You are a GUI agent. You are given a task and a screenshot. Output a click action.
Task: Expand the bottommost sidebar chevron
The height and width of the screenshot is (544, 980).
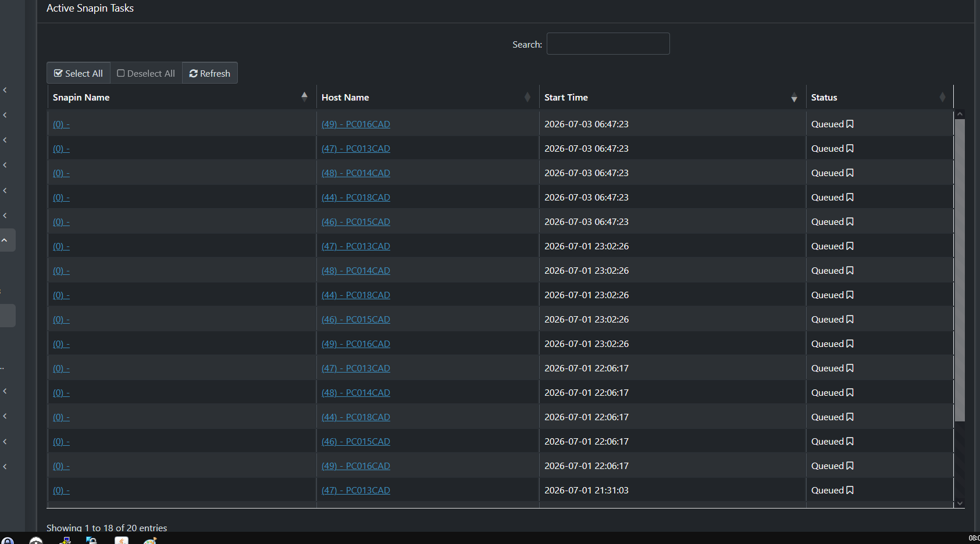[5, 467]
